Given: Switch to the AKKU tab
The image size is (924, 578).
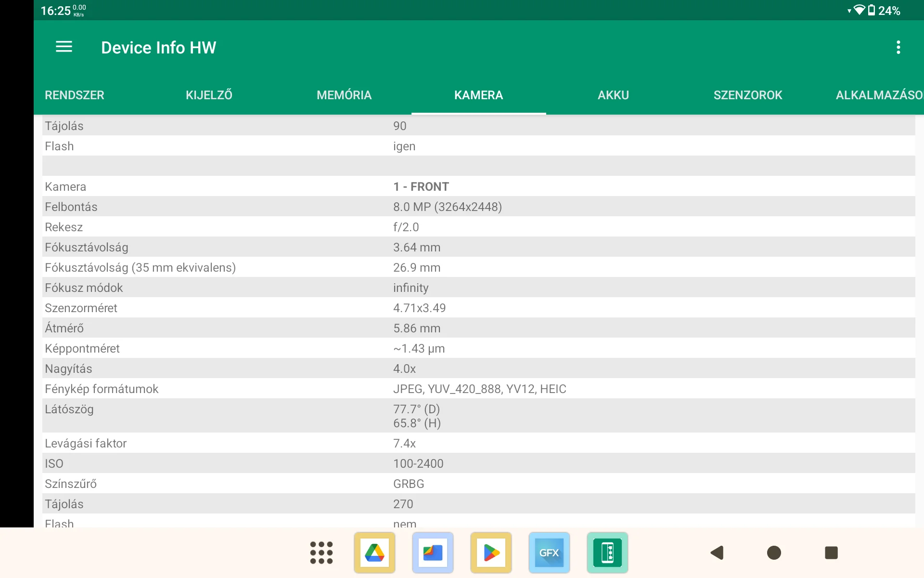Looking at the screenshot, I should 613,95.
